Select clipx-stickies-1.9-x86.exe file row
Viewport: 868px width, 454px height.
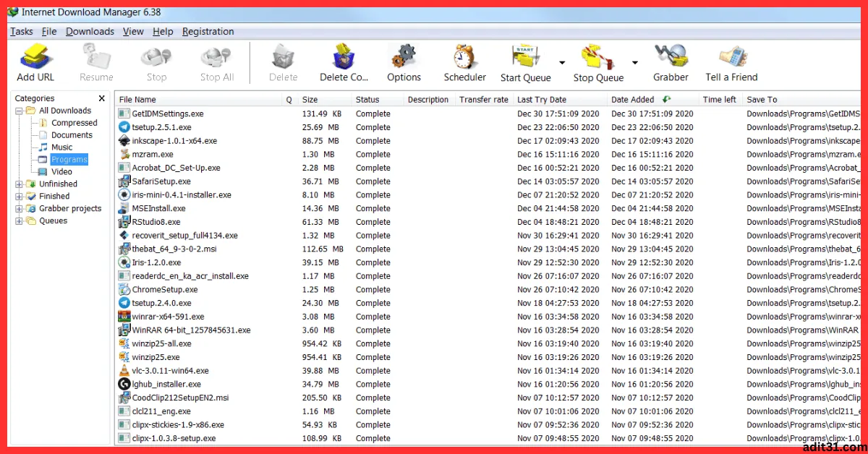[x=489, y=425]
